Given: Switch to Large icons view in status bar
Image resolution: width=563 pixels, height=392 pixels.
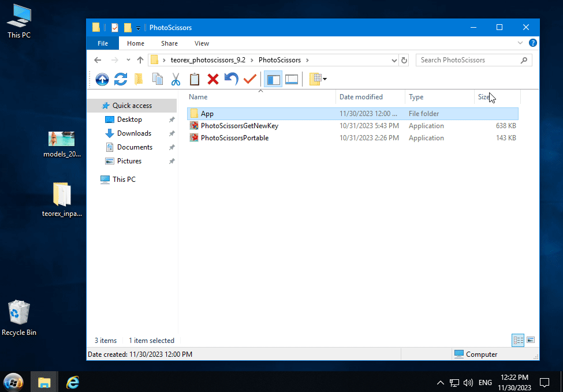Looking at the screenshot, I should tap(531, 340).
